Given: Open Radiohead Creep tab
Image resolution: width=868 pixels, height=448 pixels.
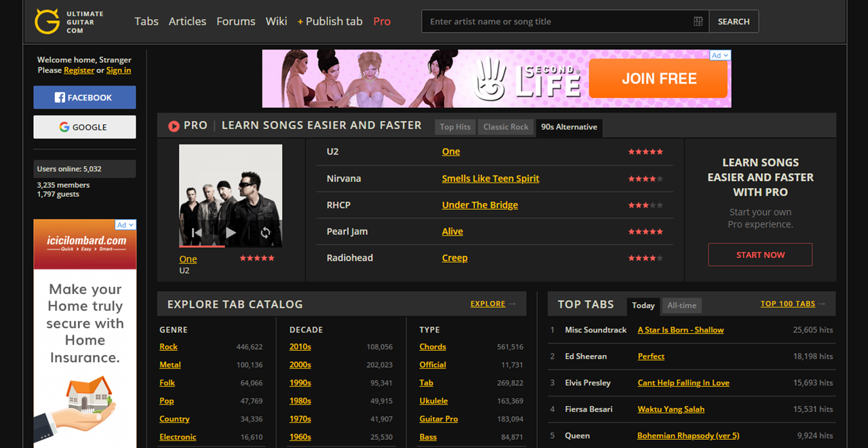Looking at the screenshot, I should tap(455, 258).
